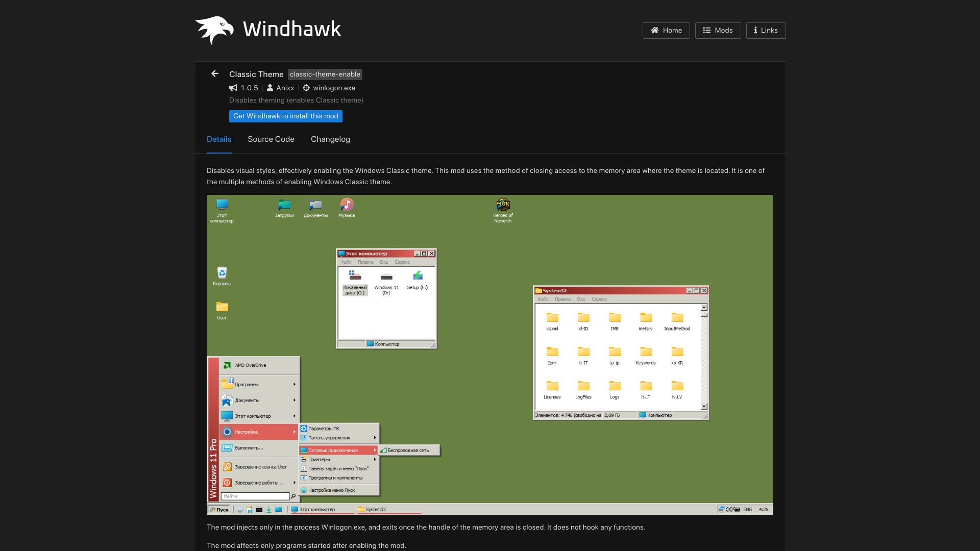Click the System32 window scrollbar down arrow
Viewport: 980px width, 551px height.
coord(704,407)
